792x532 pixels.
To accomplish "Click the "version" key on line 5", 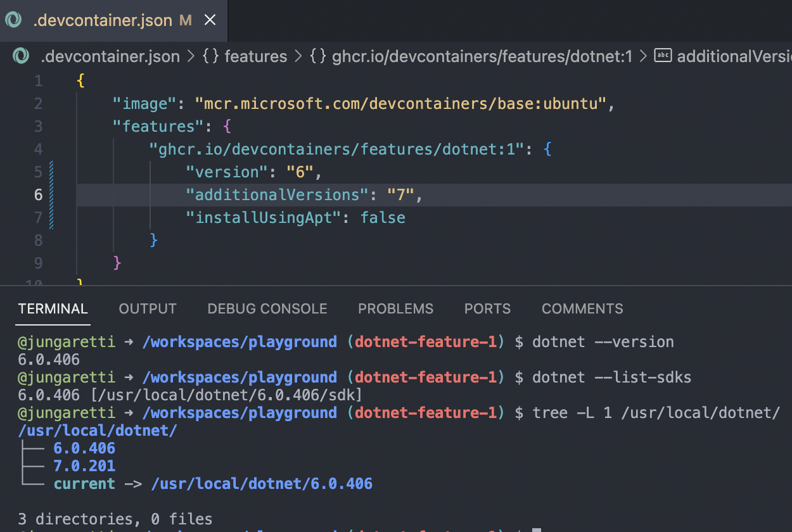I will coord(226,172).
